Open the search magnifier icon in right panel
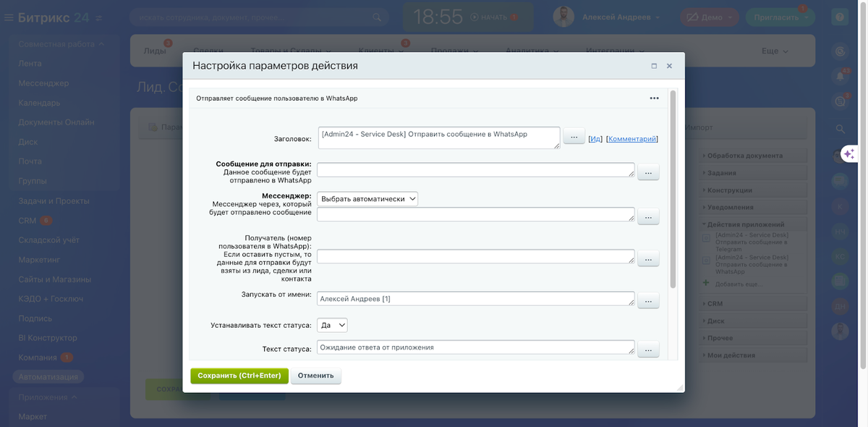Image resolution: width=868 pixels, height=427 pixels. pyautogui.click(x=840, y=128)
